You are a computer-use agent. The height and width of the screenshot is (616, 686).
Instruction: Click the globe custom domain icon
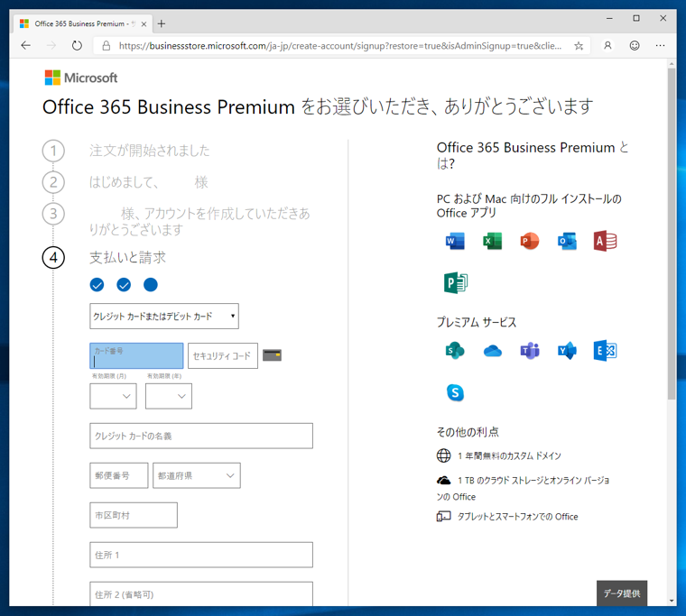pyautogui.click(x=443, y=455)
